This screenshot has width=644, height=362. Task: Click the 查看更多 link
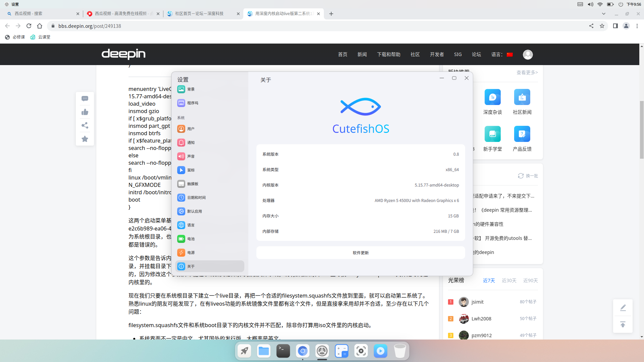[527, 72]
